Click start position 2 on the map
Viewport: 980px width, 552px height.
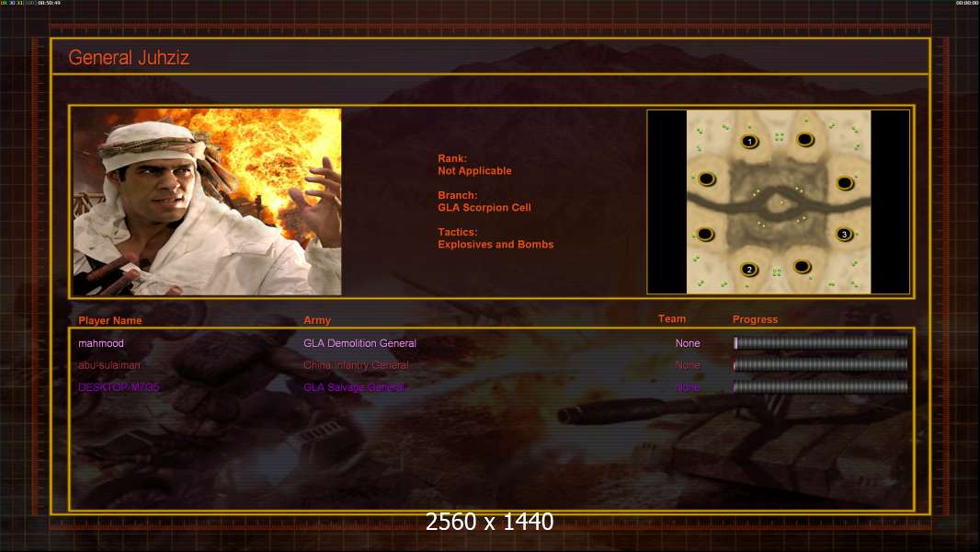pos(749,270)
